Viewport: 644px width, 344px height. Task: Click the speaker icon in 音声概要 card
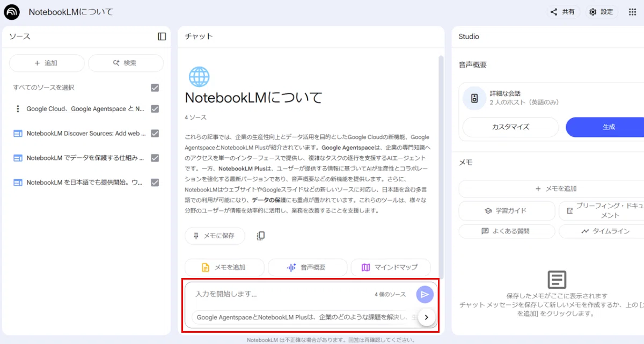point(474,98)
